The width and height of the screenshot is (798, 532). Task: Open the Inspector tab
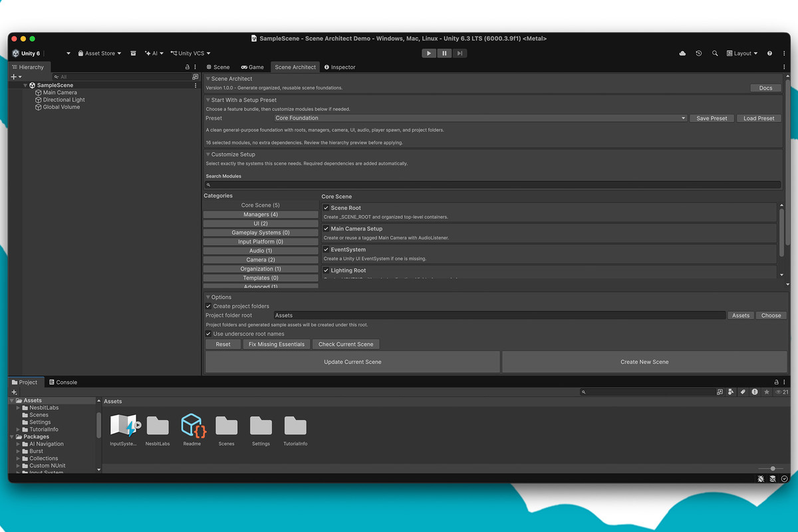pyautogui.click(x=340, y=67)
